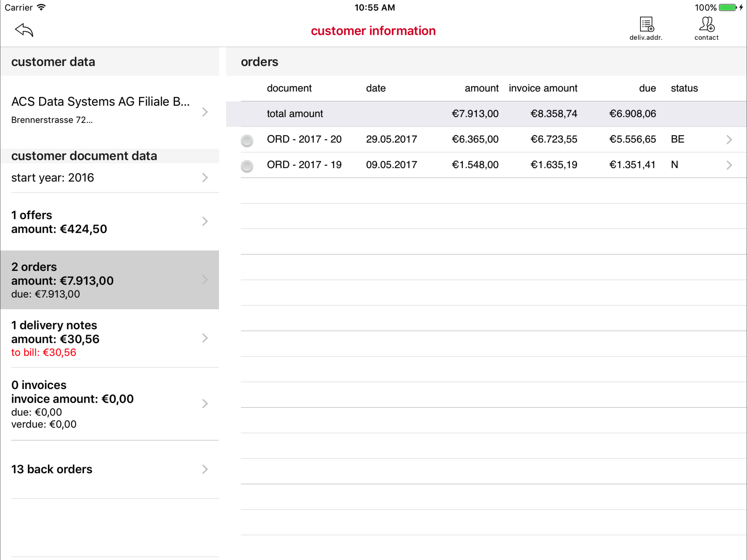This screenshot has height=560, width=747.
Task: Click due value €1.351,41
Action: pyautogui.click(x=632, y=165)
